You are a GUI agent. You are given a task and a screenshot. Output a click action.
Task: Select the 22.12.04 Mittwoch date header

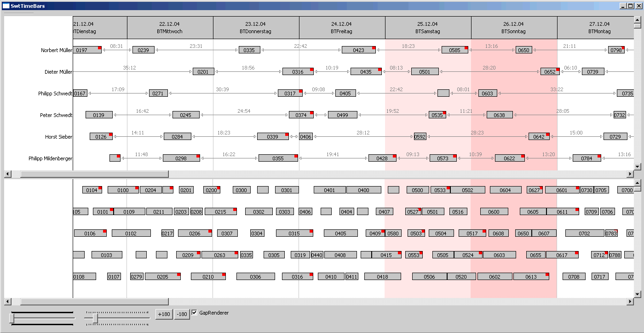(170, 28)
